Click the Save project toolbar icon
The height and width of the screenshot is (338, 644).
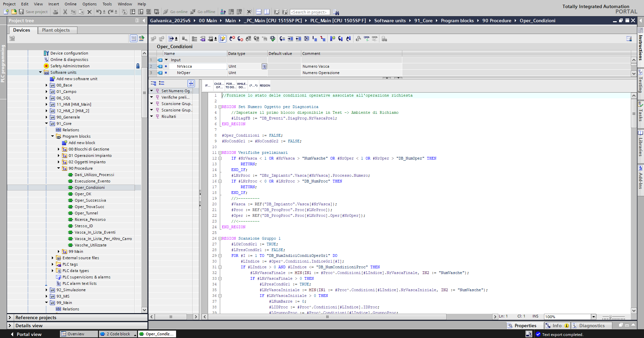21,12
